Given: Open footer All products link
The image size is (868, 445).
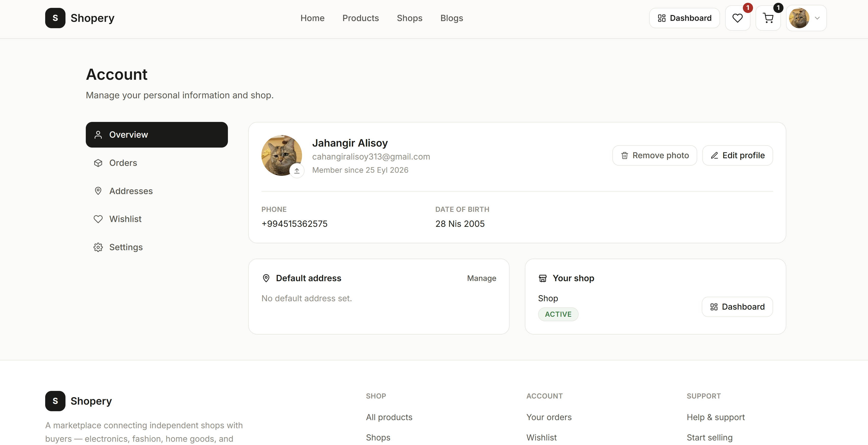Looking at the screenshot, I should point(389,417).
